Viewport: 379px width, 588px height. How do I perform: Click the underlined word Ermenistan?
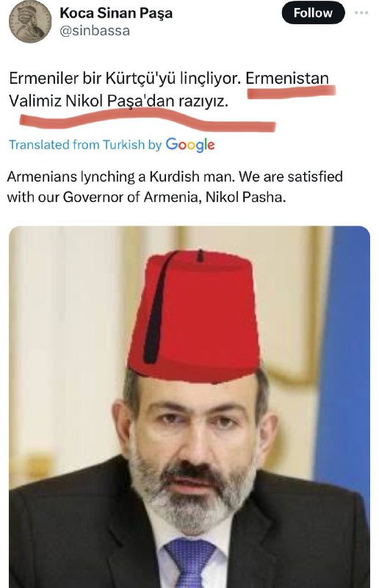point(287,79)
